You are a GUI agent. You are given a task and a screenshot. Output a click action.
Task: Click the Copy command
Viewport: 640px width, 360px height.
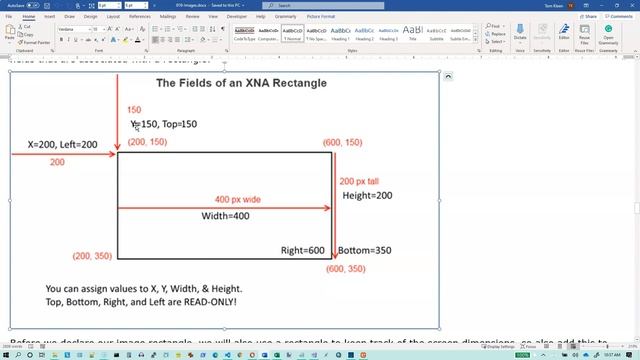coord(26,34)
